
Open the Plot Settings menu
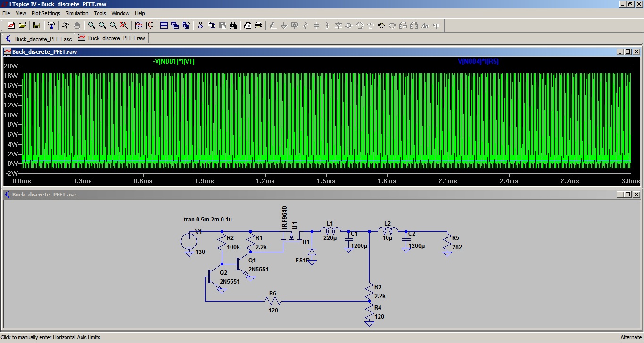(46, 13)
